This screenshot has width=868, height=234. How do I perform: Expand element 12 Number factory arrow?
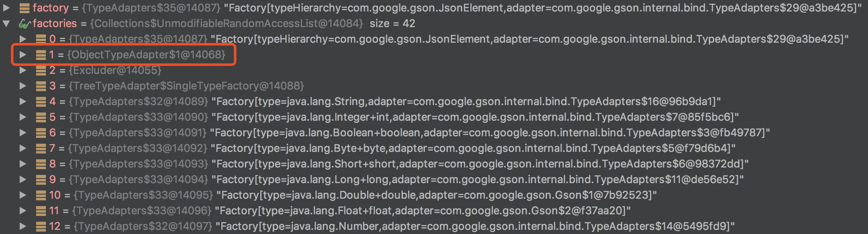tap(23, 226)
